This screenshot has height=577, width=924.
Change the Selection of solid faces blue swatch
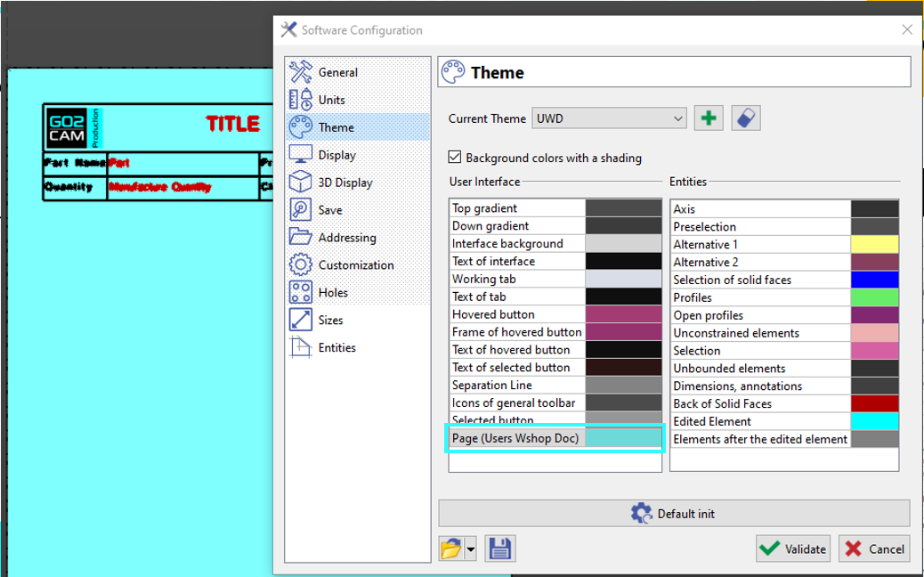874,280
